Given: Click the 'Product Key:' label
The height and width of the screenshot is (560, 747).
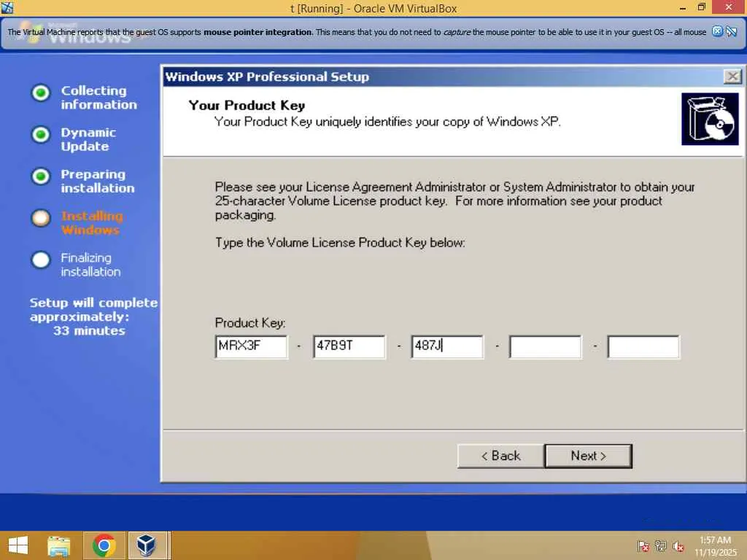Looking at the screenshot, I should click(250, 323).
